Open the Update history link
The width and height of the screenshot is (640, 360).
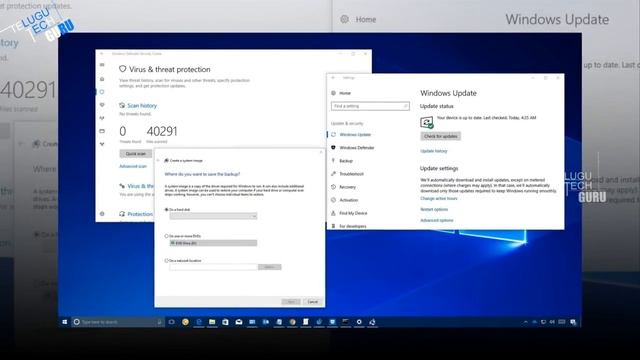434,151
